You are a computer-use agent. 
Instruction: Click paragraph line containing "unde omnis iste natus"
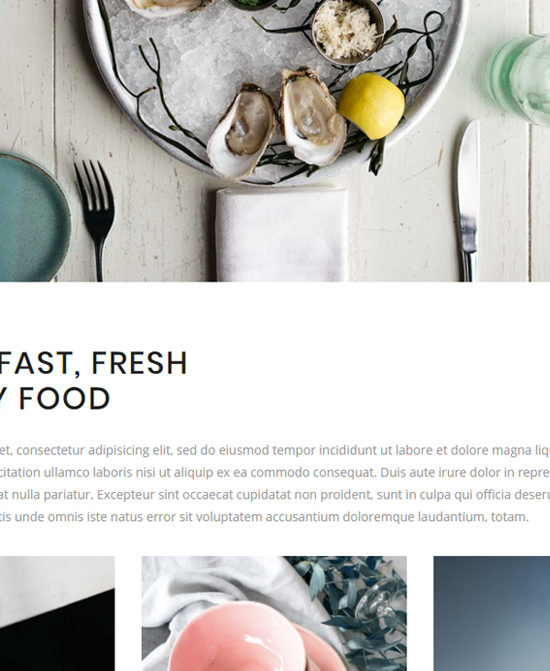(x=265, y=517)
